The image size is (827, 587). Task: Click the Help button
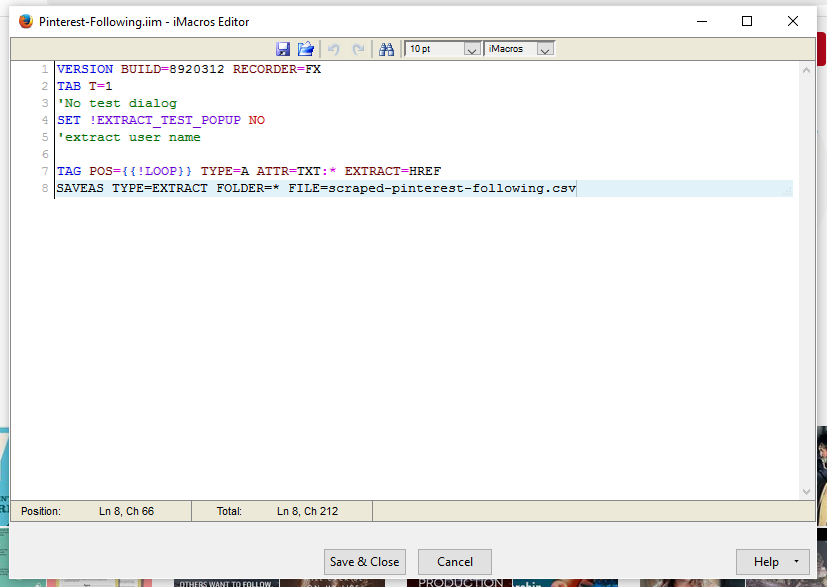[766, 562]
